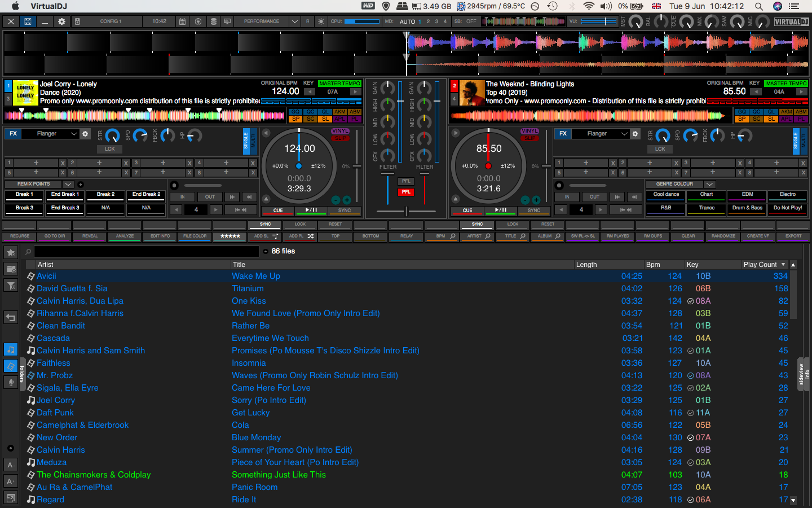The height and width of the screenshot is (508, 812).
Task: Toggle VINYL mode on deck 2
Action: [x=529, y=131]
